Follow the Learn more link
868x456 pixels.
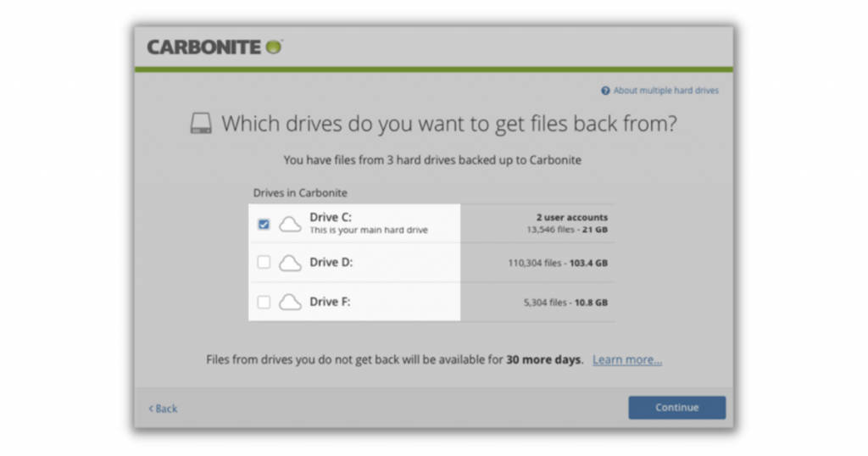coord(626,359)
